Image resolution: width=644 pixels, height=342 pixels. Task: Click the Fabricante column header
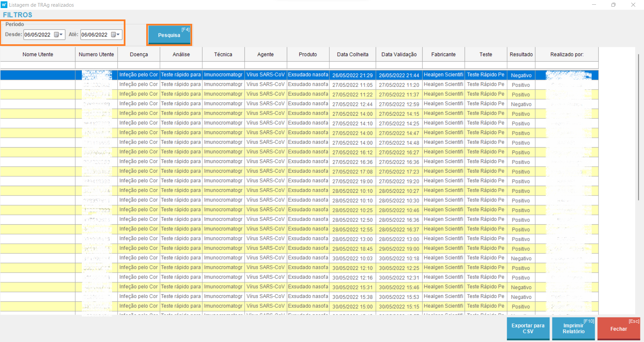coord(443,54)
